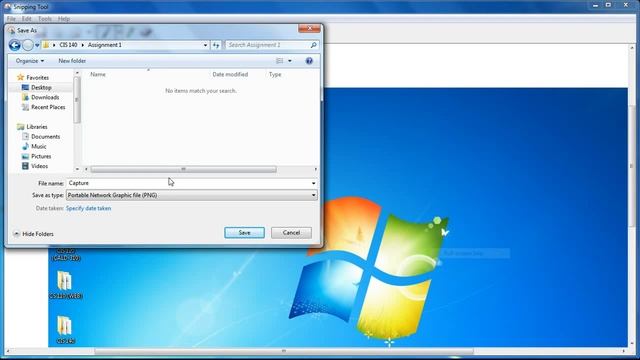Collapse folders with Hide Folders button

(33, 234)
